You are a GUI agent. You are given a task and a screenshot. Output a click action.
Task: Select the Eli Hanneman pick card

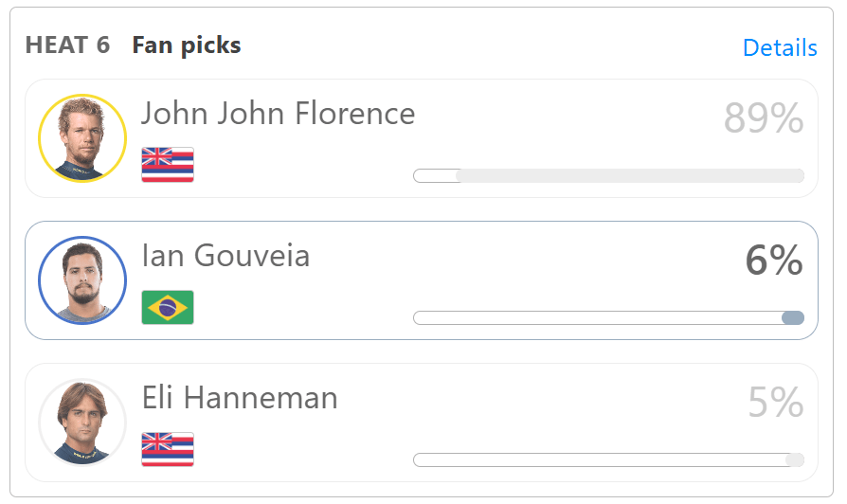[422, 423]
